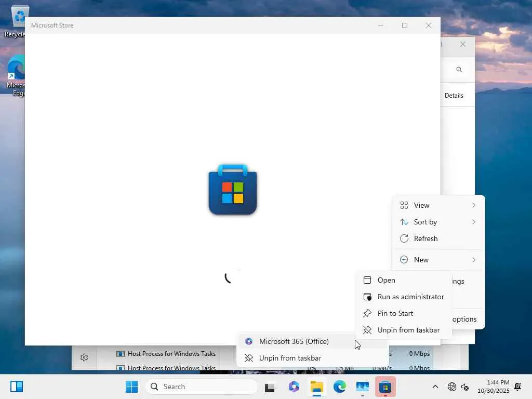Open Task View from the taskbar

pos(270,387)
